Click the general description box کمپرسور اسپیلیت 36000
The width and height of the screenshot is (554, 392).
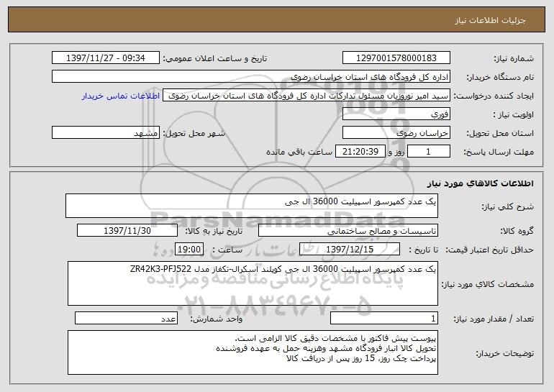point(252,206)
